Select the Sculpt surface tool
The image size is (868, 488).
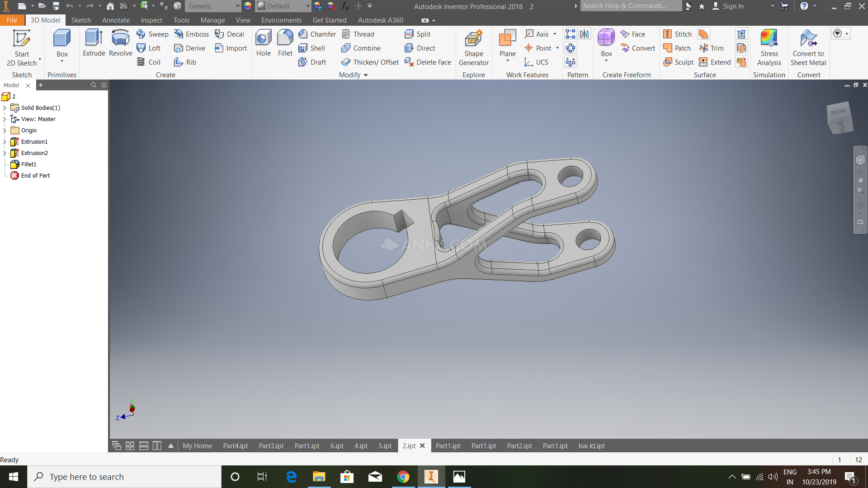(678, 62)
